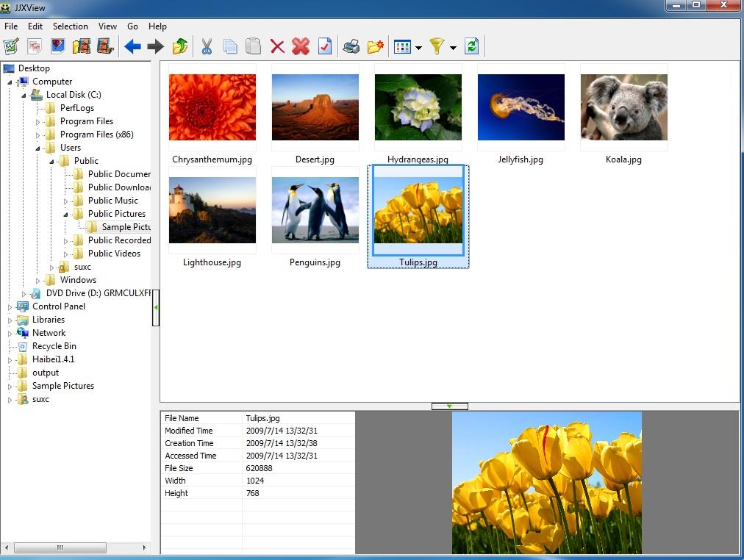Collapse the preview panel via splitter arrow
Image resolution: width=744 pixels, height=560 pixels.
(449, 406)
